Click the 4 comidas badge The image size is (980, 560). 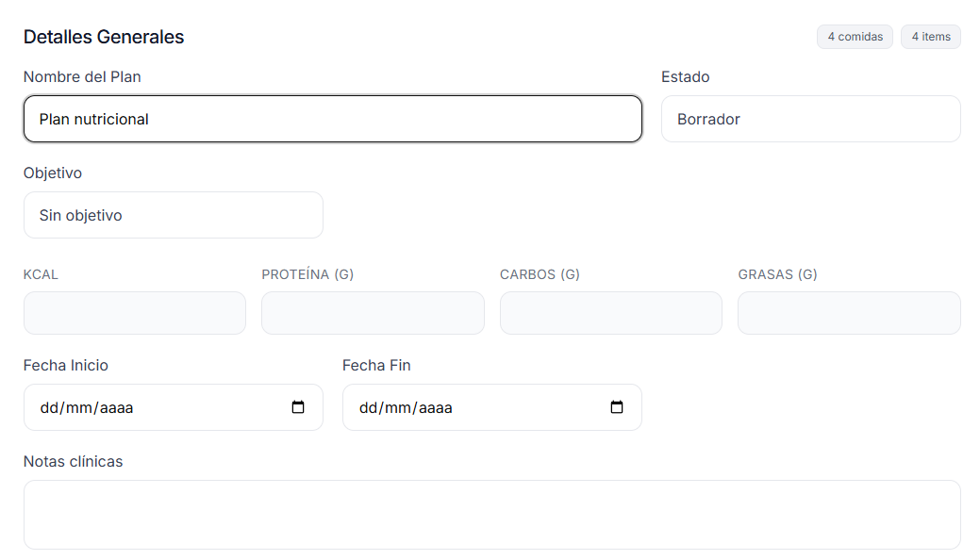click(x=855, y=37)
